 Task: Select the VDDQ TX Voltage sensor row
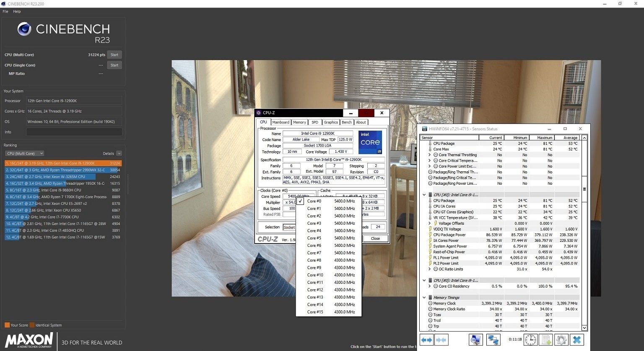(501, 229)
